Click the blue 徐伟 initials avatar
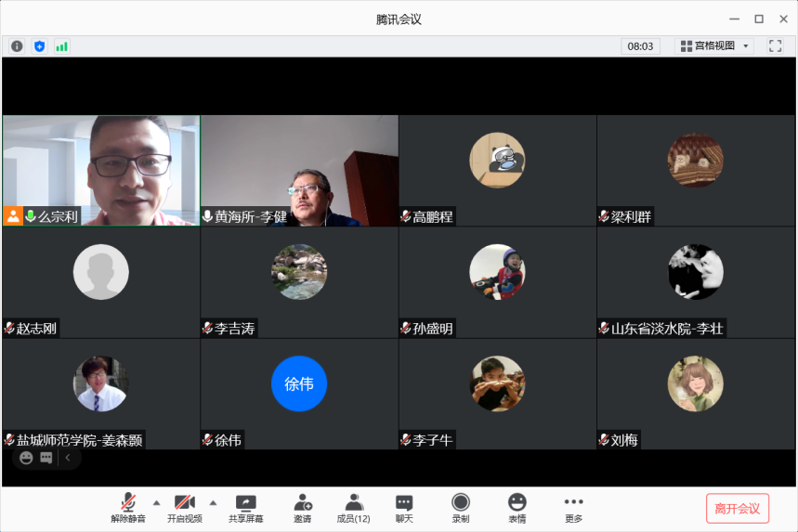The height and width of the screenshot is (532, 798). [x=299, y=383]
